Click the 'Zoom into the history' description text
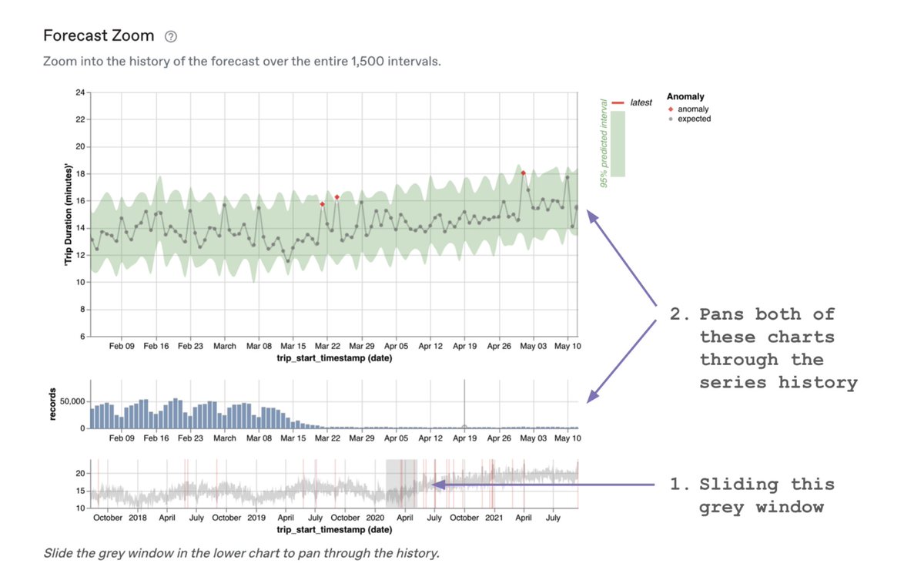This screenshot has width=924, height=577. (x=242, y=61)
